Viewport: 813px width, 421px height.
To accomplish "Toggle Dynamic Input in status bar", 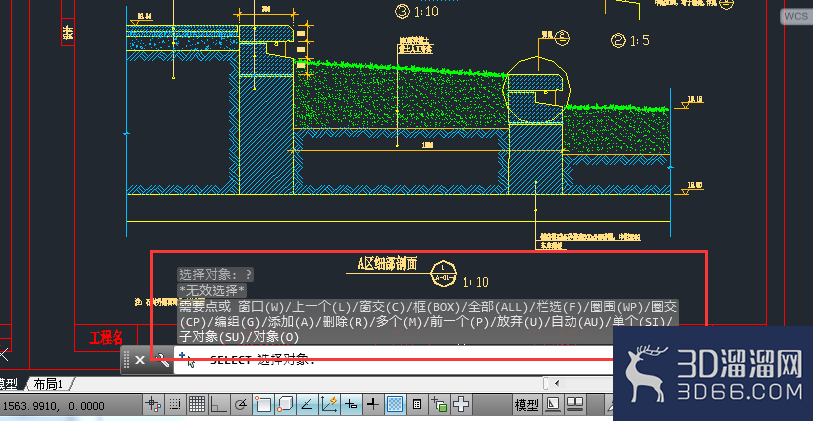I will 351,404.
